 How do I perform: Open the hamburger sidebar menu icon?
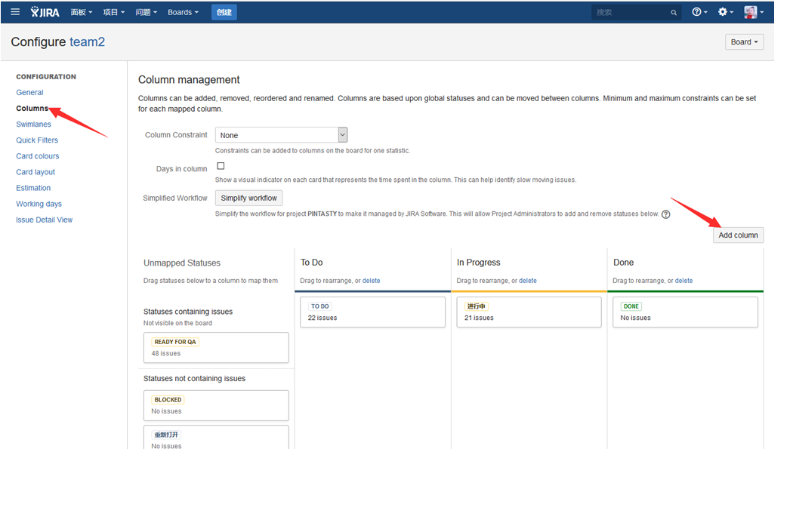(15, 12)
